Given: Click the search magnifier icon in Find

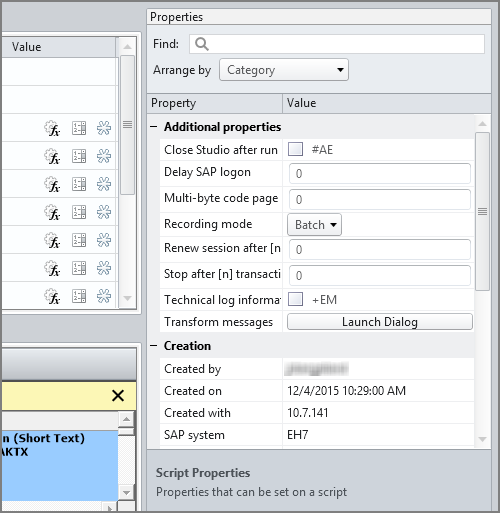Looking at the screenshot, I should coord(202,44).
